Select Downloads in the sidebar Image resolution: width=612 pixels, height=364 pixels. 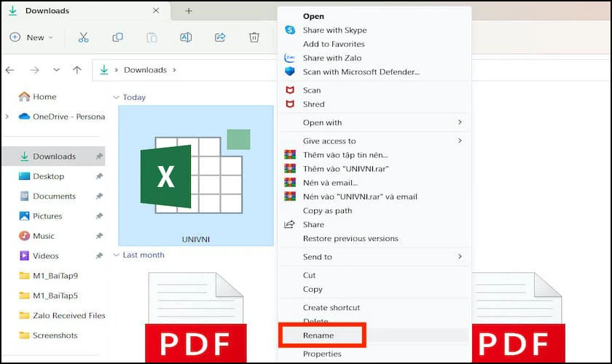coord(53,157)
